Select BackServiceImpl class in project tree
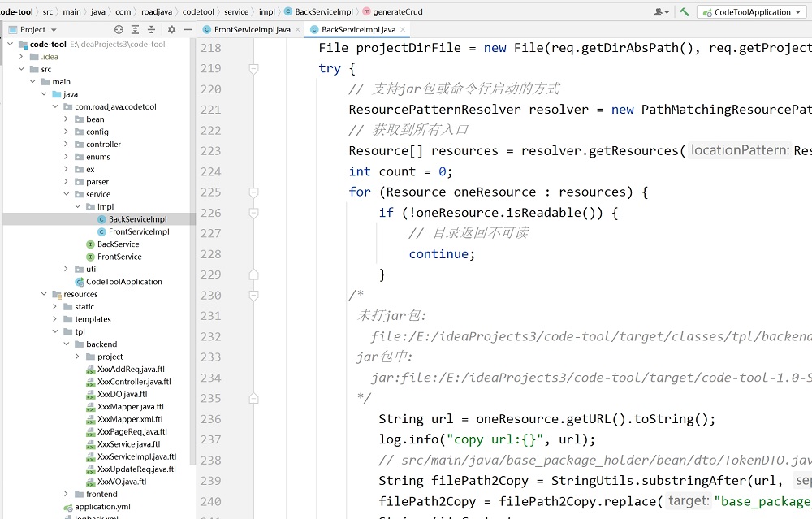Viewport: 812px width, 519px height. pyautogui.click(x=137, y=219)
